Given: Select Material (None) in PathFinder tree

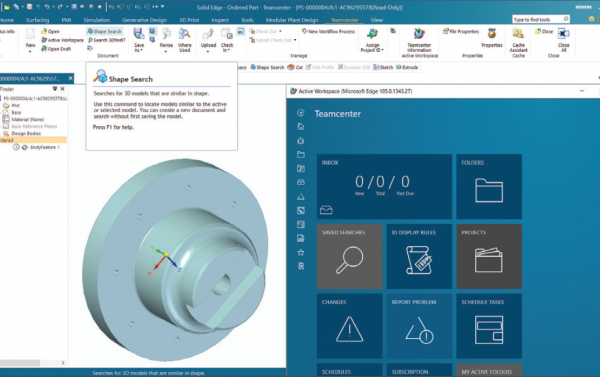Looking at the screenshot, I should click(x=28, y=119).
